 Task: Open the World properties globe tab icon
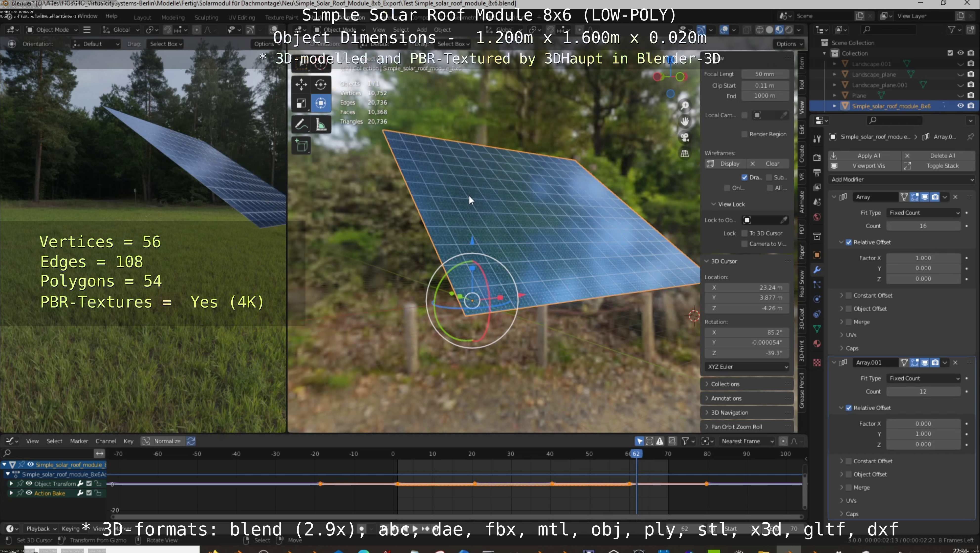coord(817,217)
